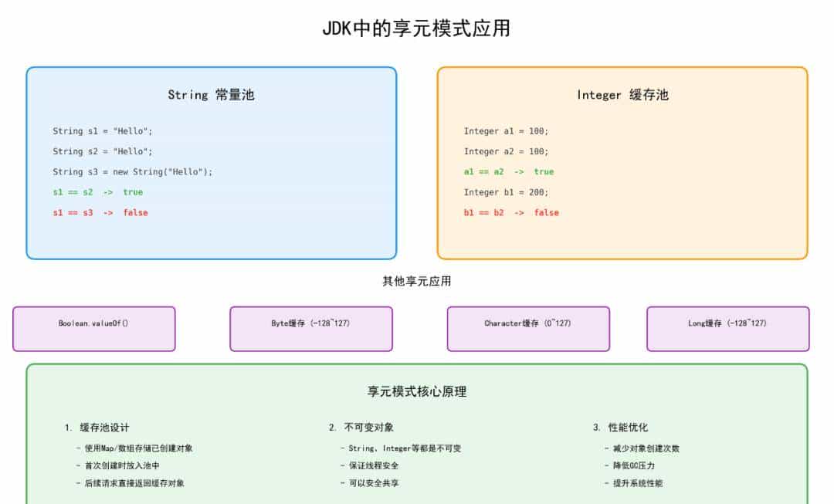Click the String 常量池 panel title
The image size is (834, 504).
click(x=213, y=94)
